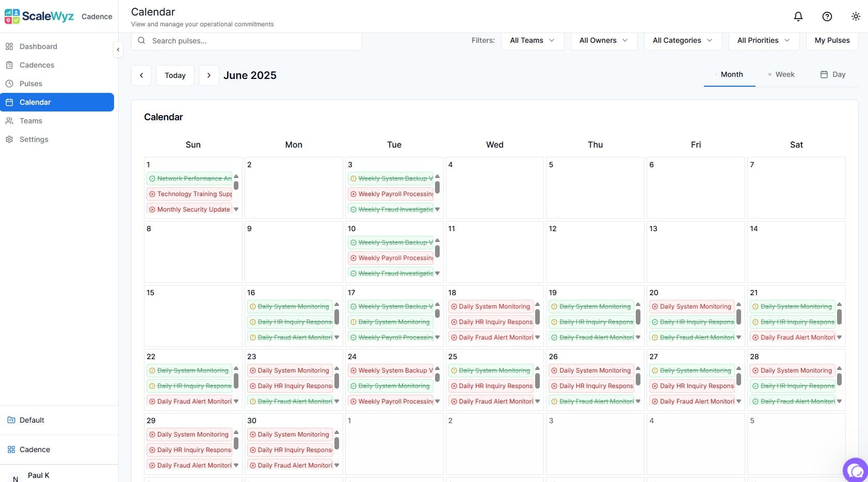This screenshot has height=482, width=868.
Task: Open the All Categories filter dropdown
Action: tap(682, 40)
